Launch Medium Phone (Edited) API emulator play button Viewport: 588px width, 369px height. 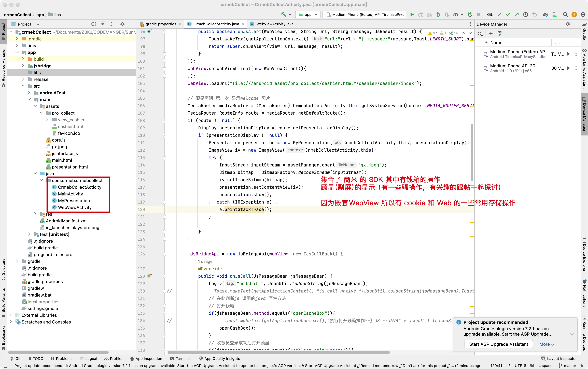click(568, 54)
